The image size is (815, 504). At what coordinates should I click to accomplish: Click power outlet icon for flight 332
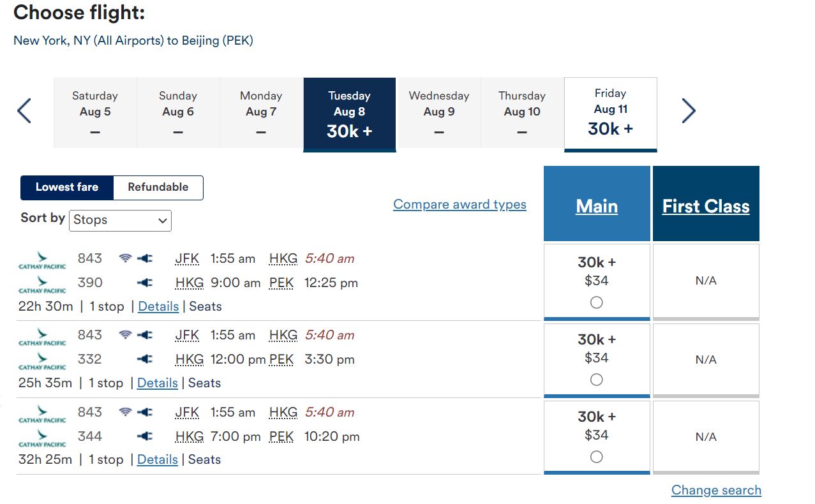[145, 359]
